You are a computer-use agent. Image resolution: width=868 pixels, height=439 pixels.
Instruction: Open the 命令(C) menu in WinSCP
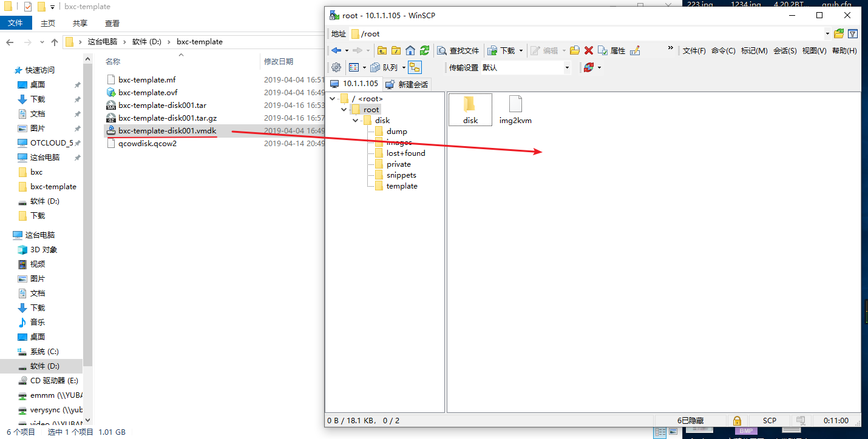pos(724,51)
